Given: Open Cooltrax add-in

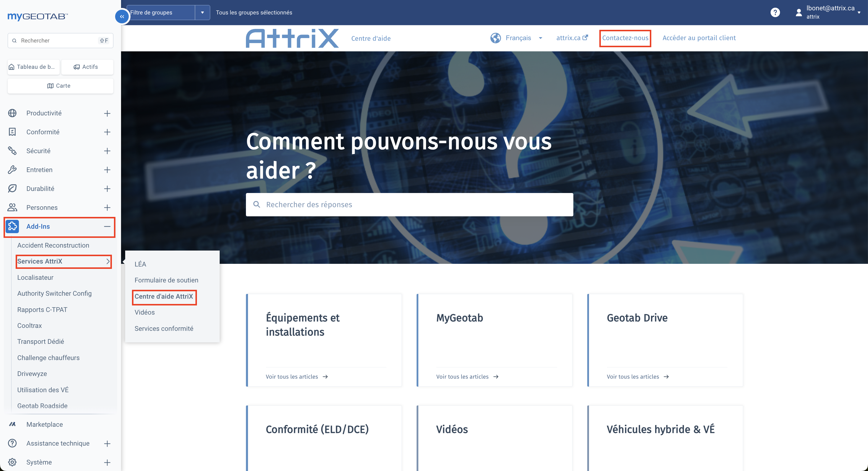Looking at the screenshot, I should (29, 326).
